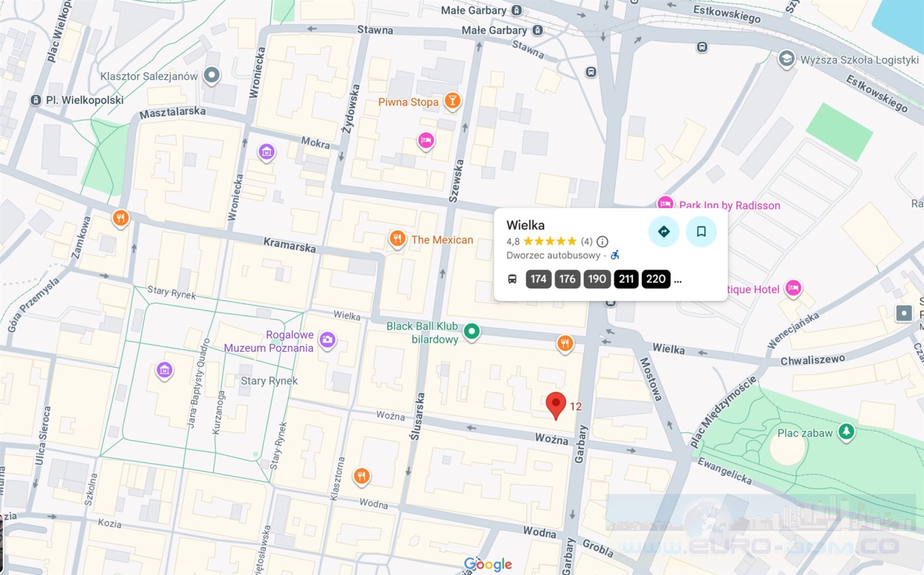Click the purple museum marker inside Stary Rynek

tap(165, 371)
